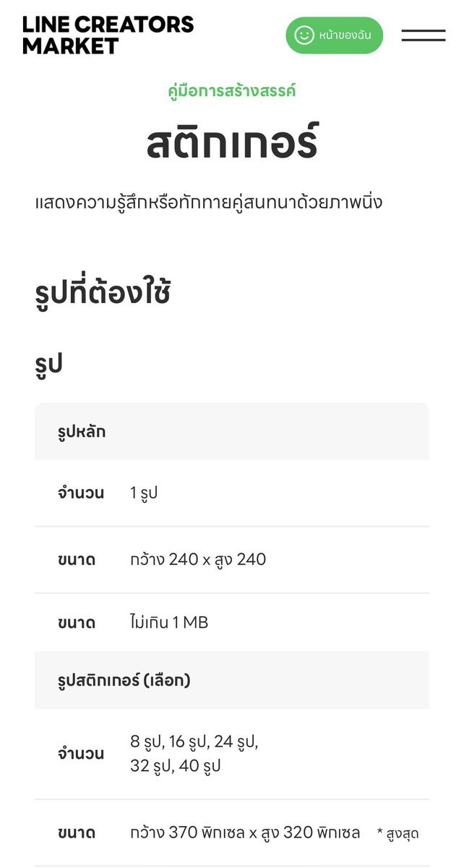This screenshot has height=868, width=464.
Task: Select กว้าง 240 x สูง 240 size text
Action: 198,559
